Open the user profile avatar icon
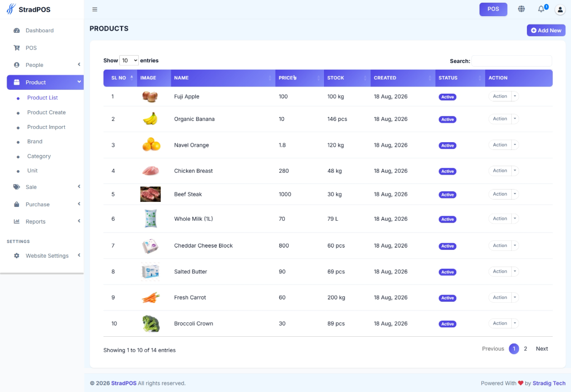Viewport: 571px width, 392px height. [x=560, y=9]
